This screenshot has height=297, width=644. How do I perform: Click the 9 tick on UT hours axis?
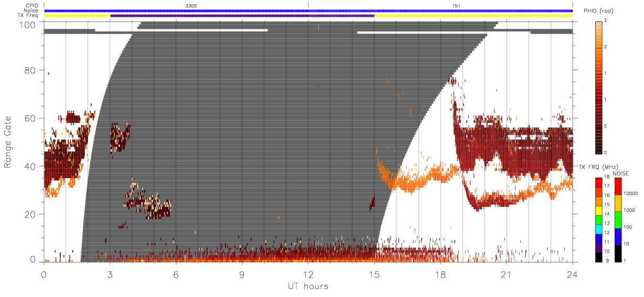click(x=242, y=274)
